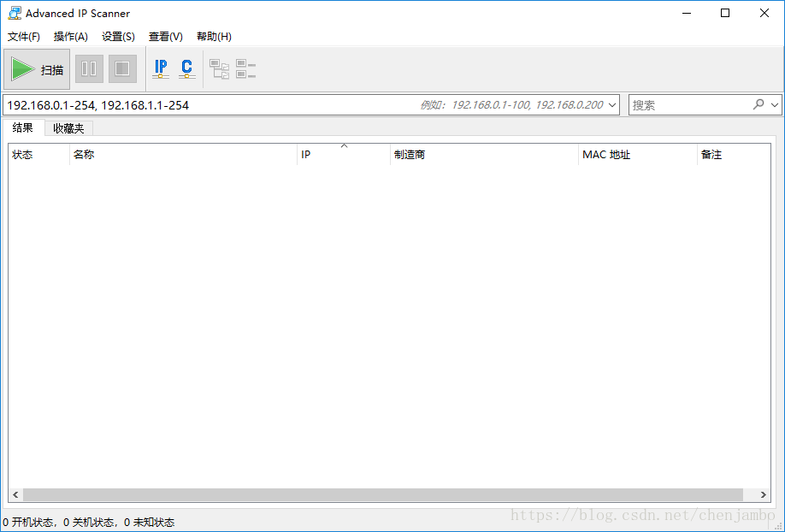The width and height of the screenshot is (785, 532).
Task: Click into the IP range input field
Action: click(311, 104)
